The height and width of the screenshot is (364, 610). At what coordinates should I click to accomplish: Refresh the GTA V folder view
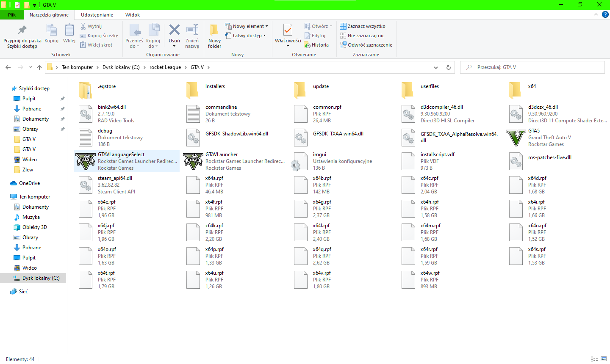click(449, 67)
